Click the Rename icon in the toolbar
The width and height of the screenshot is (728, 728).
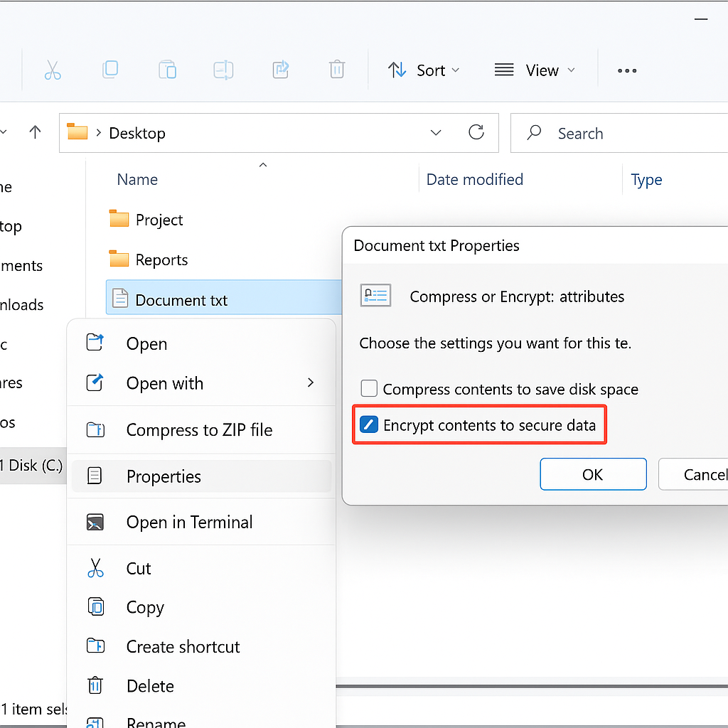pyautogui.click(x=223, y=70)
